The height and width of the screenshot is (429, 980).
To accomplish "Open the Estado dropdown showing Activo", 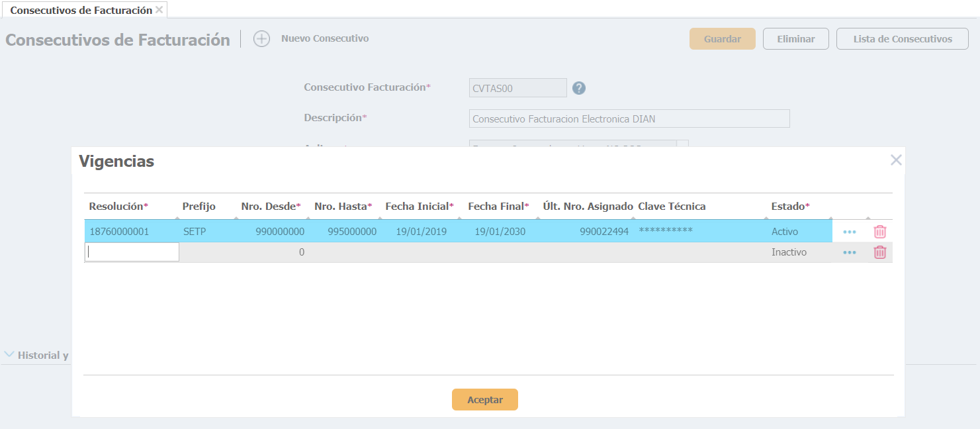I will [x=798, y=232].
